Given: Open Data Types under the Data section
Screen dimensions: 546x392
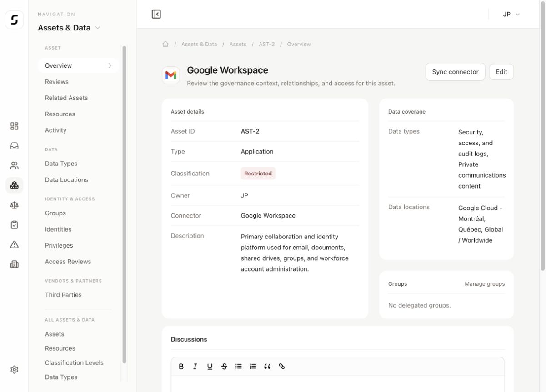Looking at the screenshot, I should pyautogui.click(x=61, y=164).
